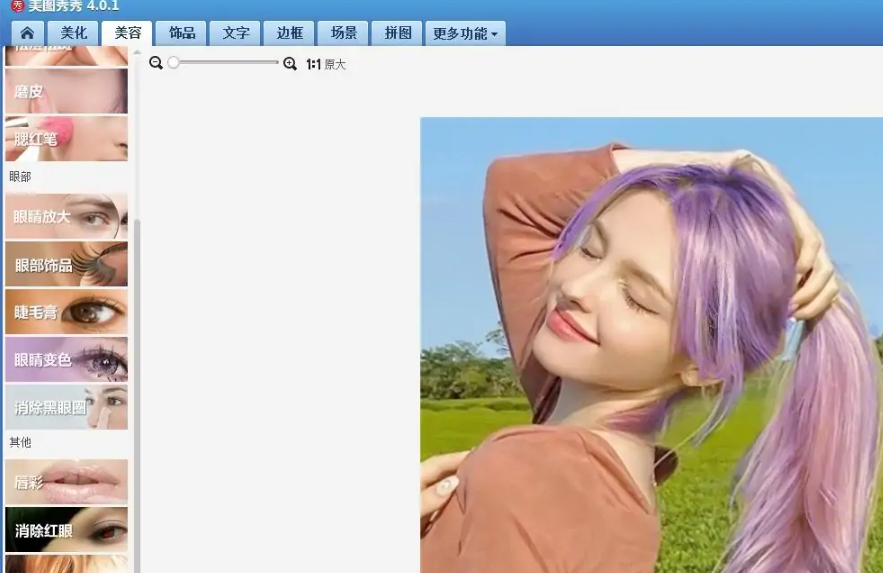Click the 美图秀秀 app logo icon

(17, 6)
